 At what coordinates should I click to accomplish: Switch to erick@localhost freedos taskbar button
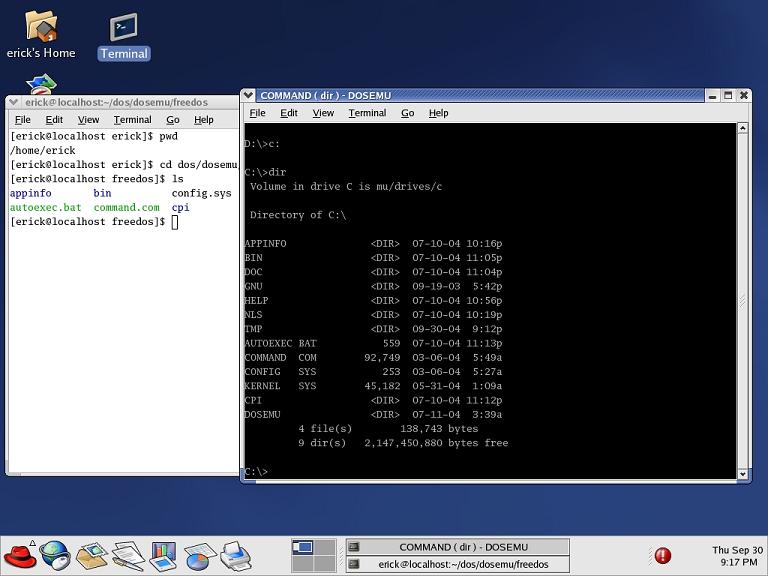tap(457, 564)
